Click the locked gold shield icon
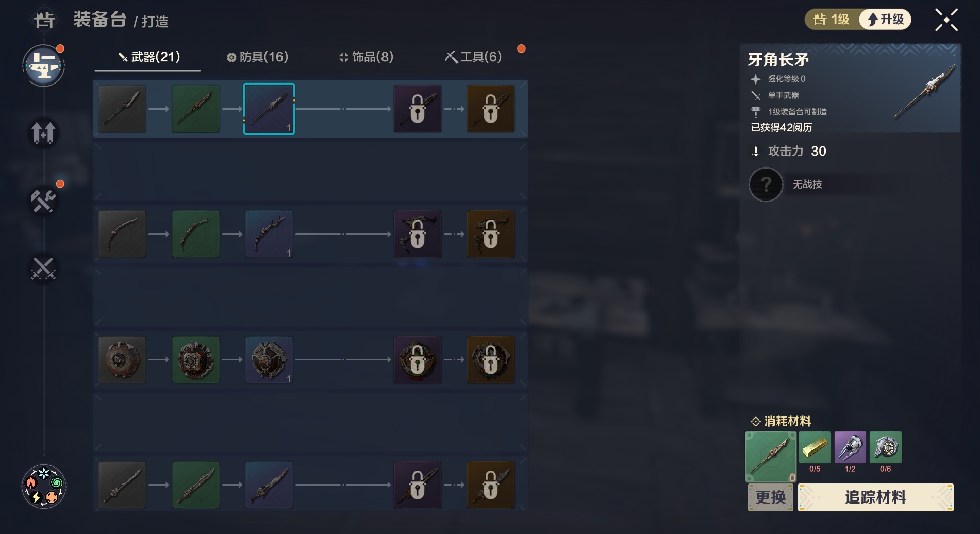 click(490, 359)
